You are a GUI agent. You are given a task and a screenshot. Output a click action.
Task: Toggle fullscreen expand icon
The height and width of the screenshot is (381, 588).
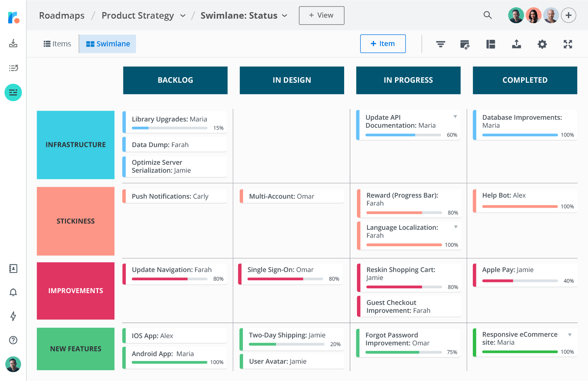pyautogui.click(x=568, y=44)
